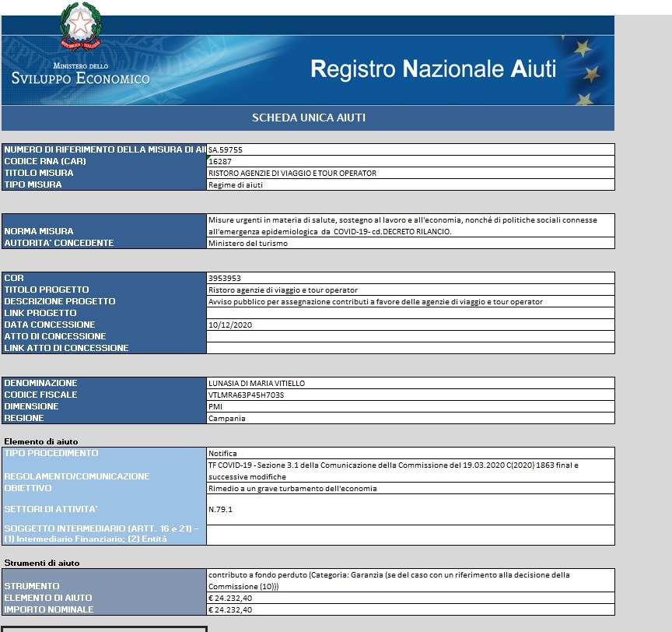This screenshot has width=672, height=632.
Task: Click the empty ATTO DI CONCESSIONE value cell
Action: [x=411, y=336]
